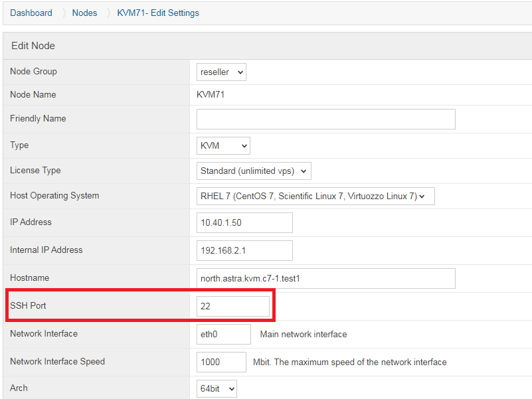
Task: Click the Mbit maximum speed description text
Action: 351,362
